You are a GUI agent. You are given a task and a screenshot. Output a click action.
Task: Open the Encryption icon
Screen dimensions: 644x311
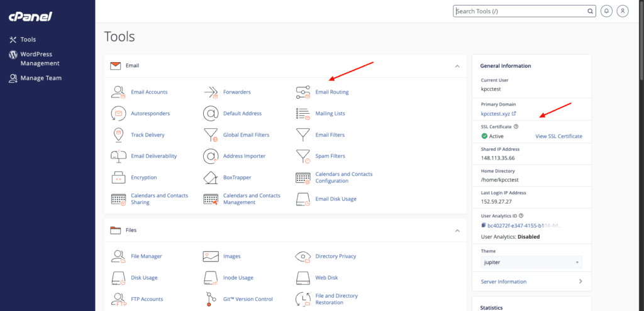point(118,177)
